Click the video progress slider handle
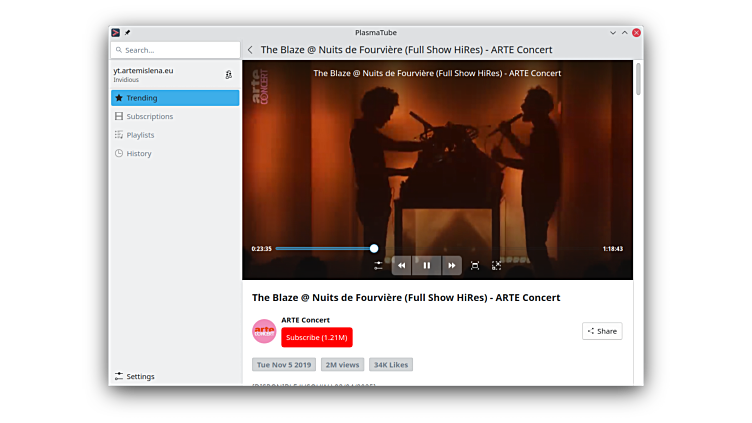Viewport: 752px width, 423px height. tap(374, 248)
